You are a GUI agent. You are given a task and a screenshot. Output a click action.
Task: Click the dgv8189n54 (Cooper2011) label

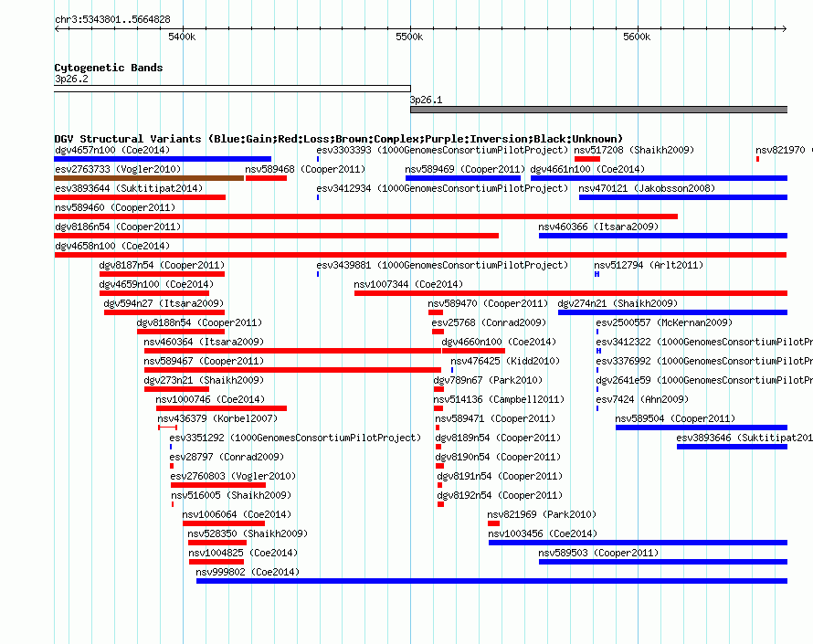click(x=498, y=438)
